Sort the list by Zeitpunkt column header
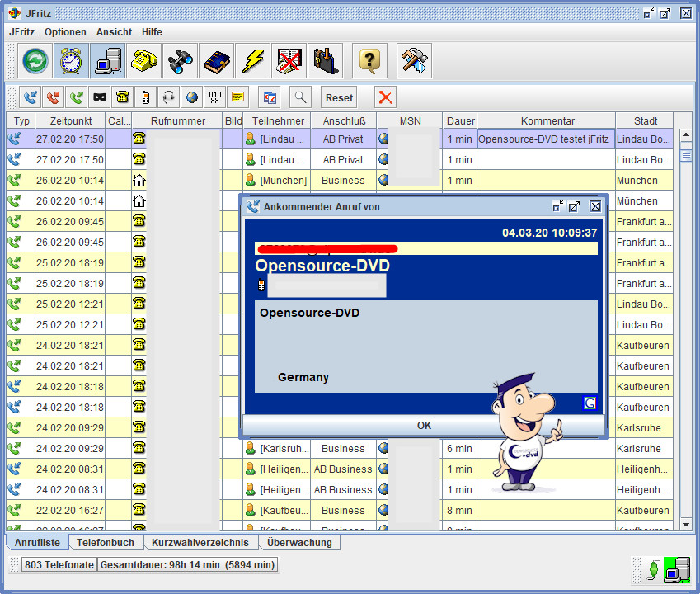 70,121
